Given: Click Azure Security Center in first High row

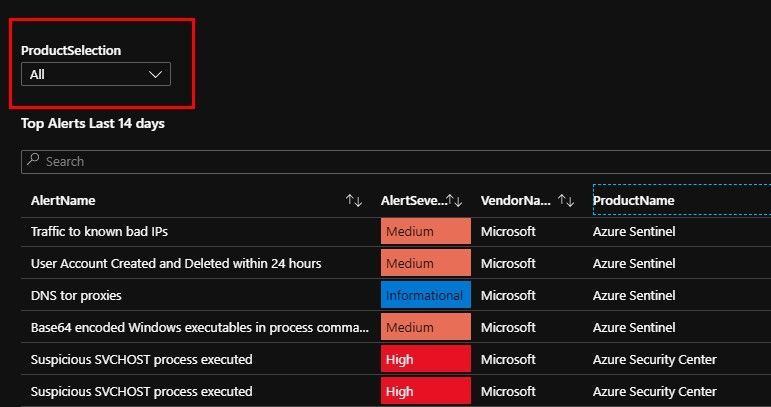Looking at the screenshot, I should pyautogui.click(x=654, y=359).
